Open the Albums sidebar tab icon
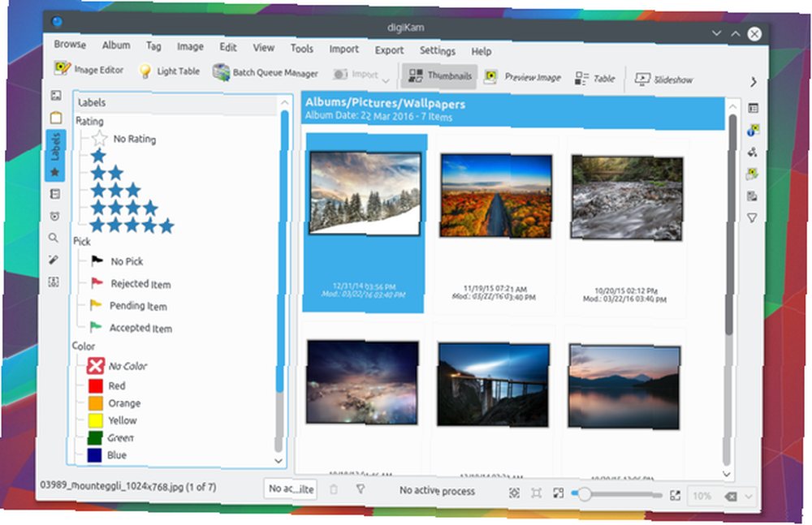 point(56,95)
